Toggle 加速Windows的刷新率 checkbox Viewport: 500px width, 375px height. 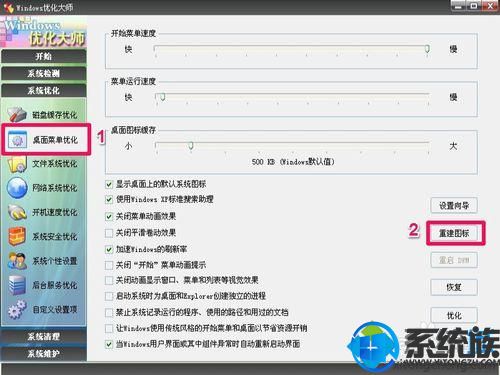[x=109, y=249]
